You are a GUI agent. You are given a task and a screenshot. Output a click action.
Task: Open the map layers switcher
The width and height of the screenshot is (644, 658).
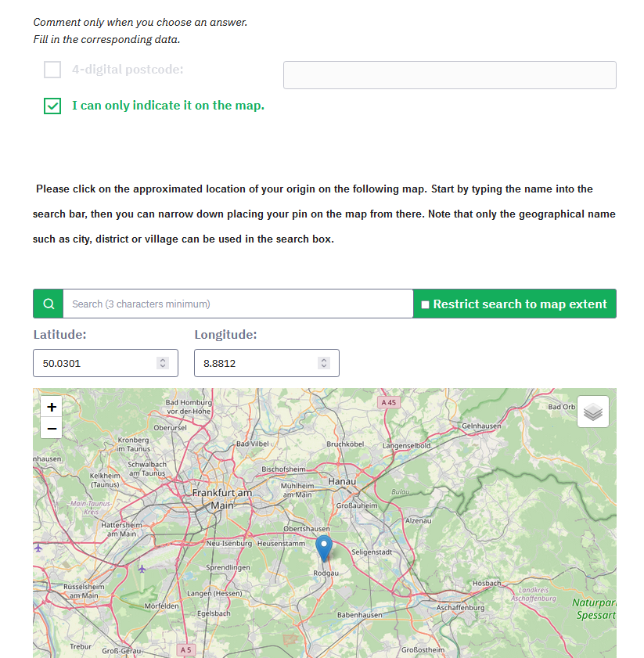[x=593, y=412]
